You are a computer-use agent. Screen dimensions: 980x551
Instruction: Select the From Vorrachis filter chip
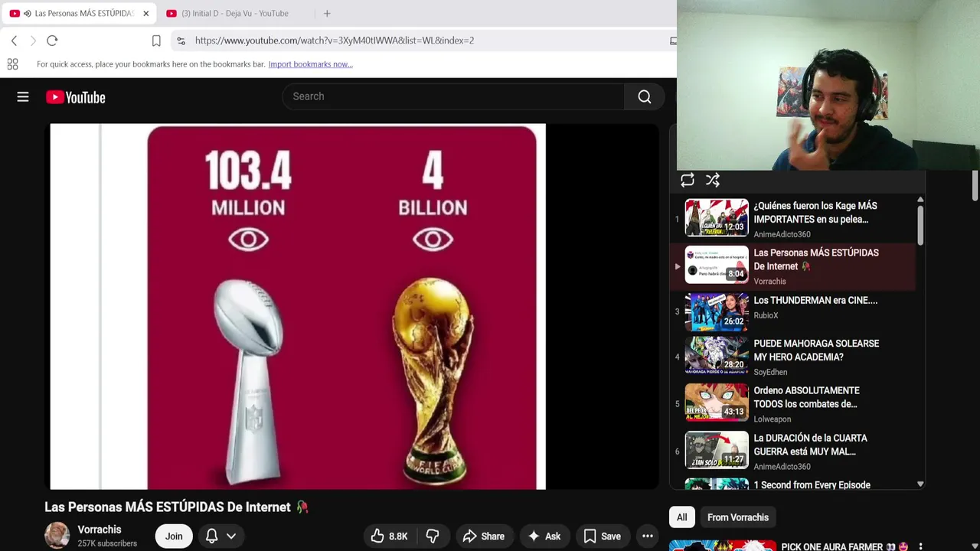point(738,517)
